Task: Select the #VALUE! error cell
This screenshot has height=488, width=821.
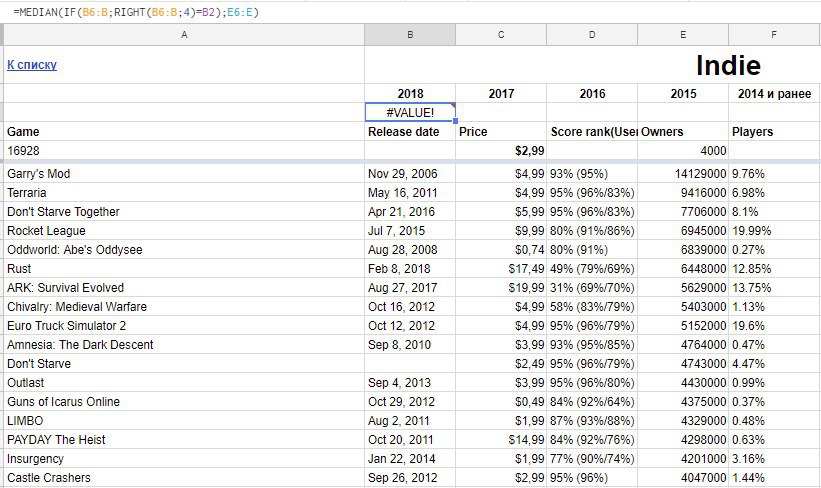Action: [410, 113]
